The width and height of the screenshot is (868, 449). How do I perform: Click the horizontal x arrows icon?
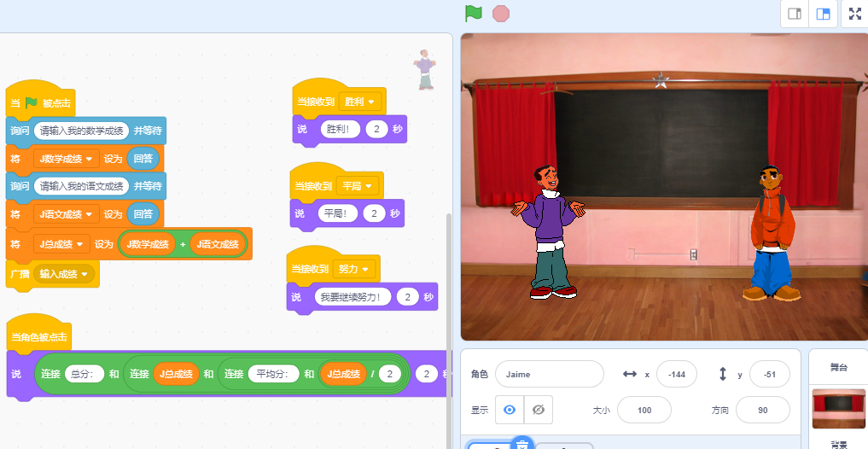tap(629, 374)
